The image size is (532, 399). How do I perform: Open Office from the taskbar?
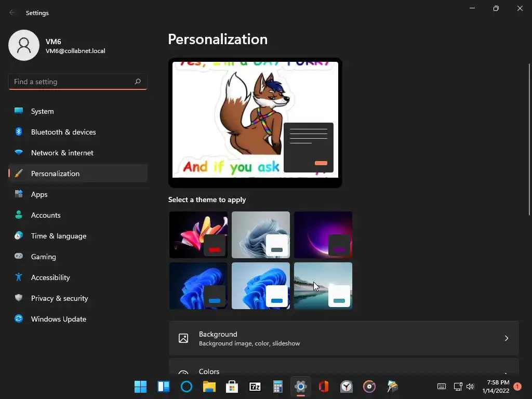click(x=324, y=387)
